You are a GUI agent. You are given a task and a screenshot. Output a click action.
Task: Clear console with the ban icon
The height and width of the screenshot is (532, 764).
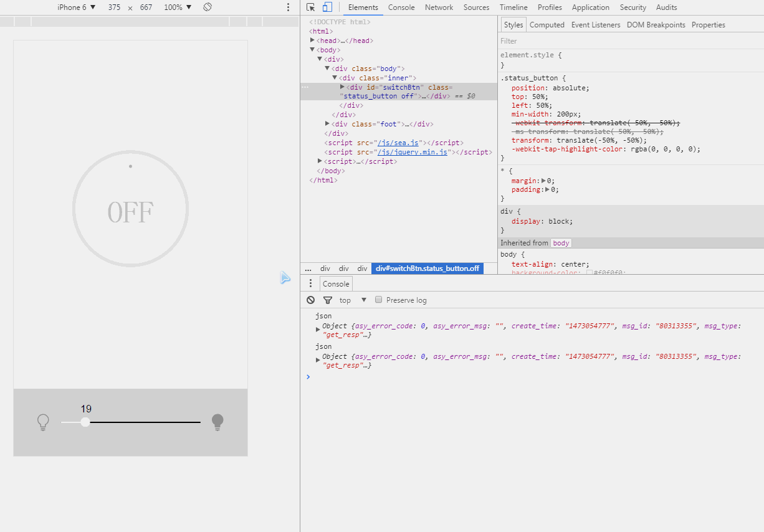311,300
